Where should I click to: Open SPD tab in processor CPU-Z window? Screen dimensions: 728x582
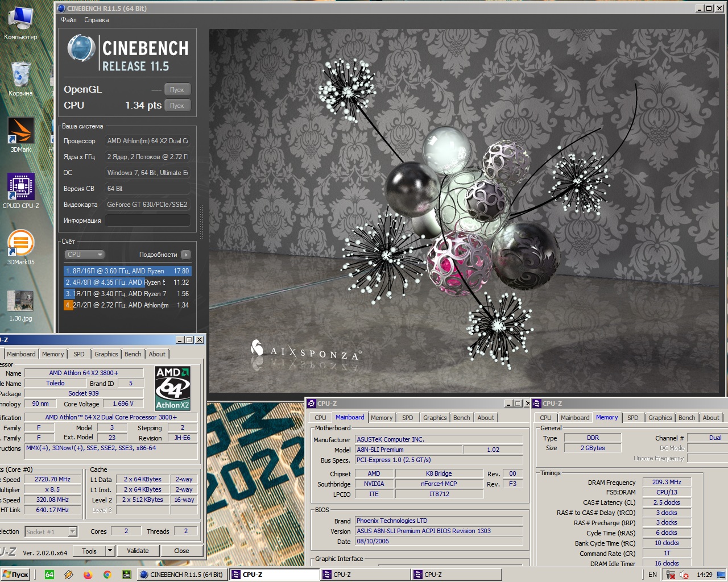point(79,354)
